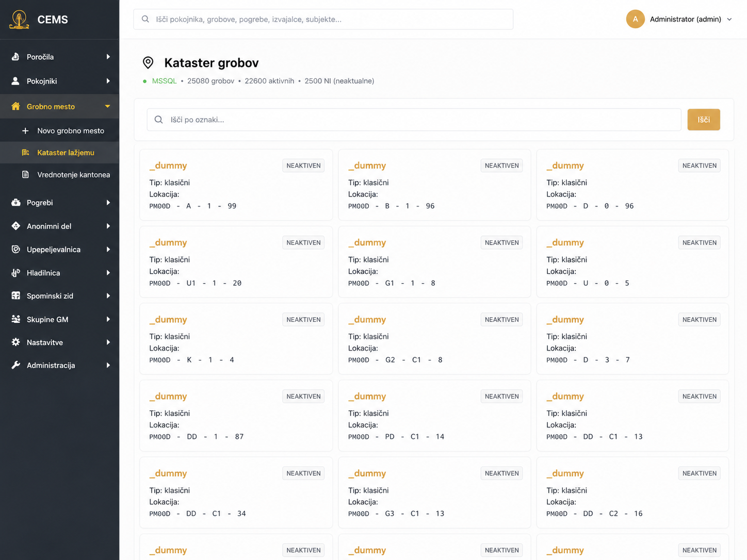Select Kataster lažjemu menu item
The image size is (747, 560).
coord(60,153)
